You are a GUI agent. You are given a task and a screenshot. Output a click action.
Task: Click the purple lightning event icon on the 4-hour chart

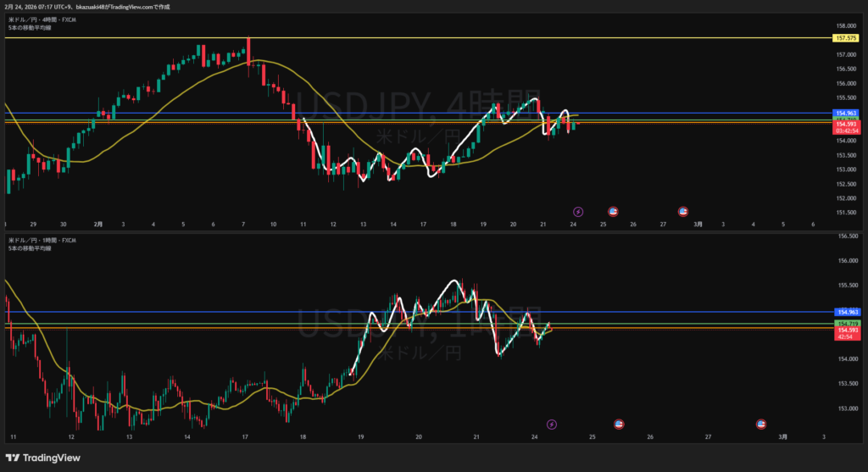tap(578, 211)
